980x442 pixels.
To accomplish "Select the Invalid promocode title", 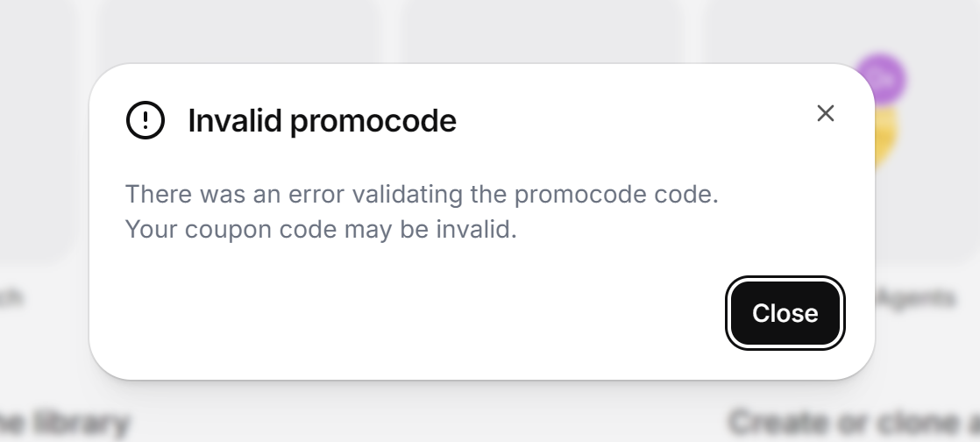I will pos(322,120).
